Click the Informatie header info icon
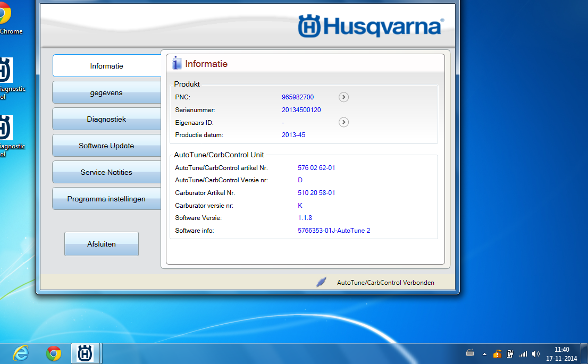The height and width of the screenshot is (364, 588). click(x=177, y=63)
